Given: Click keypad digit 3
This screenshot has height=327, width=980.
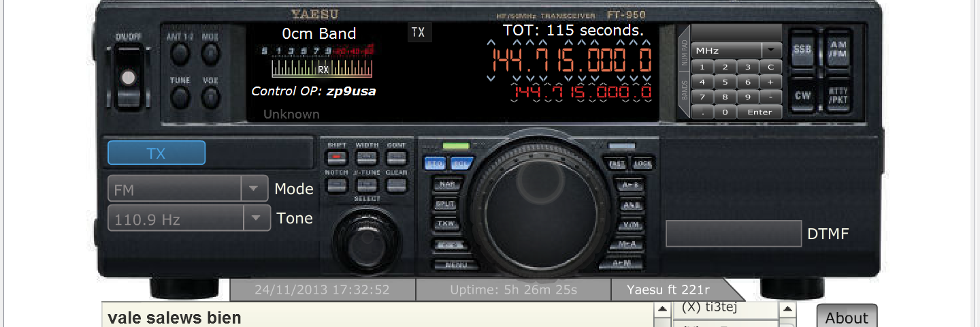Looking at the screenshot, I should point(748,67).
